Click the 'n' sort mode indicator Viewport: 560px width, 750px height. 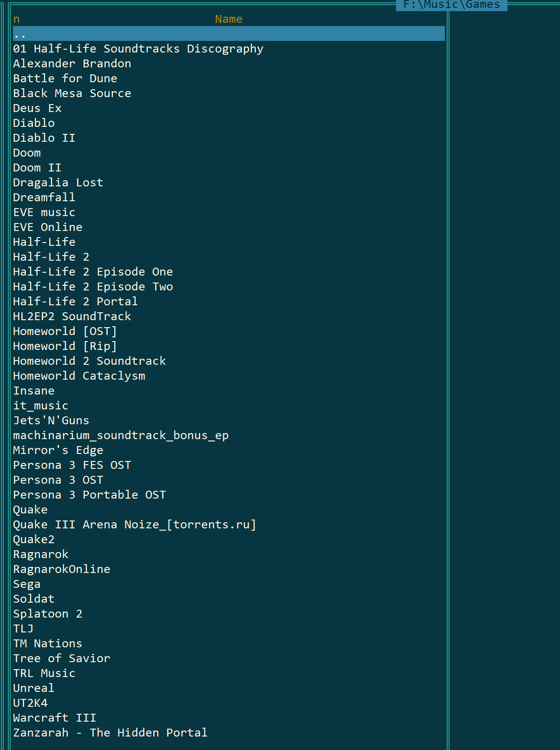click(16, 19)
